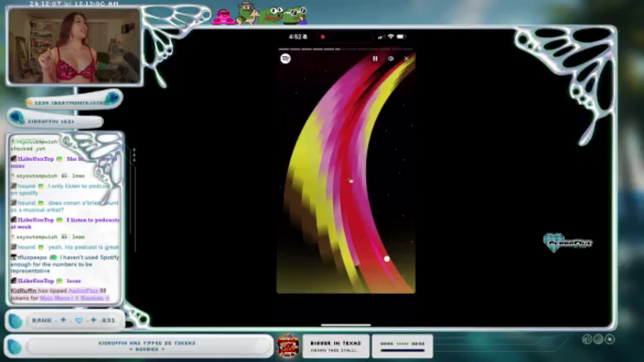Click the 'KidRuffin has tipped' notification banner
Screen dimensions: 644x362
(x=140, y=346)
